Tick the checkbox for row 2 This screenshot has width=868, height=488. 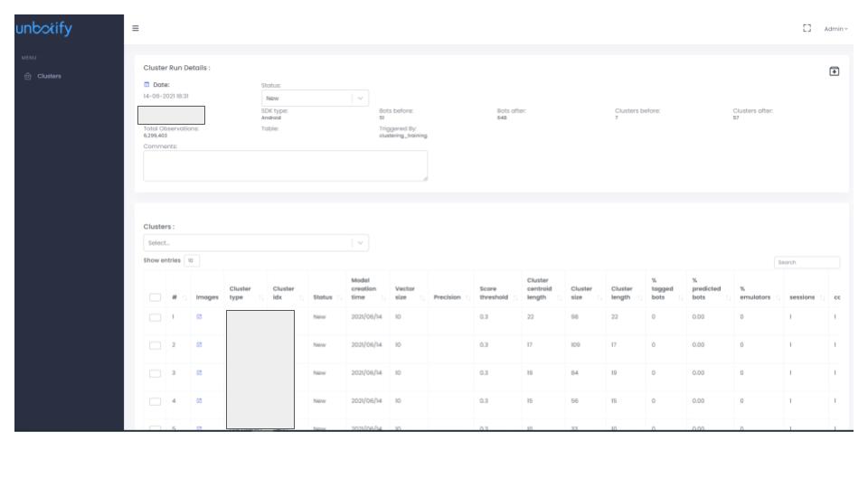pyautogui.click(x=155, y=345)
